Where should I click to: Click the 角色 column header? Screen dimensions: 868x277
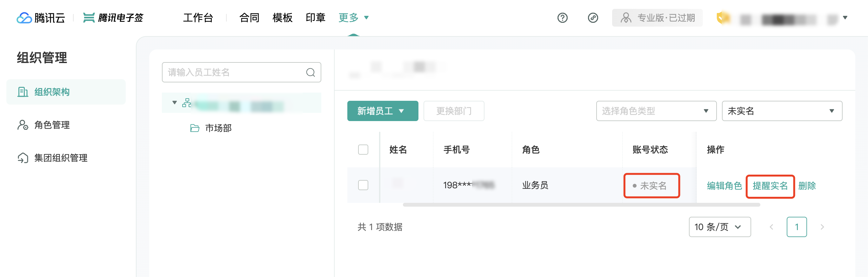tap(531, 150)
